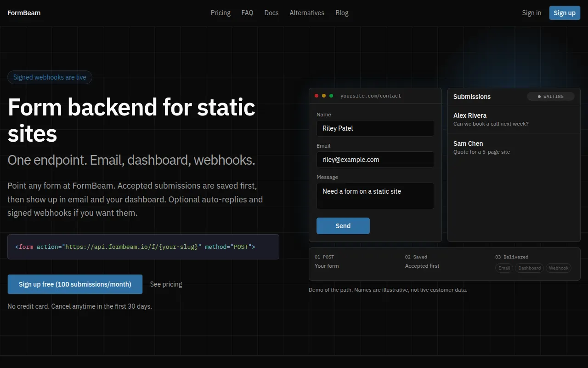
Task: Click the 01 POST step label
Action: [324, 257]
